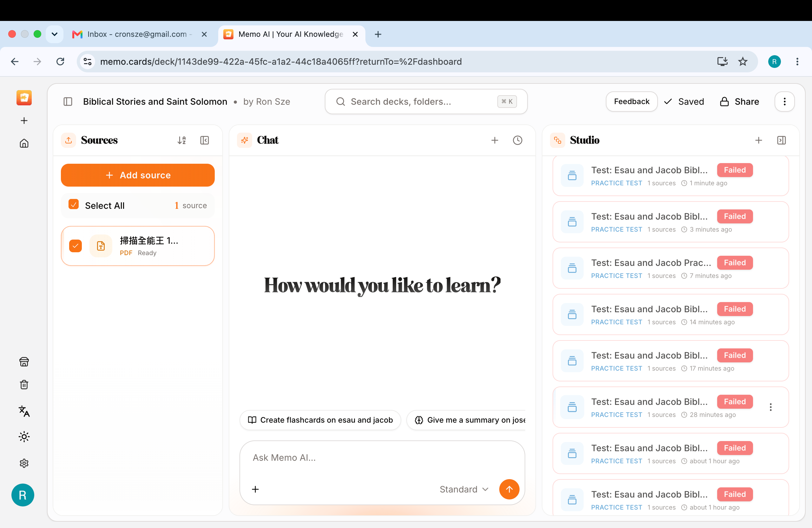Open the marketplace store icon

point(24,362)
